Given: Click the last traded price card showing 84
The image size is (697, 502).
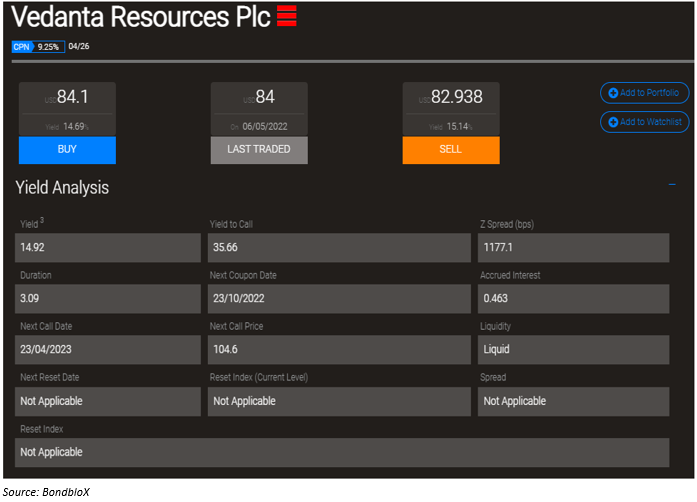Looking at the screenshot, I should pos(259,109).
